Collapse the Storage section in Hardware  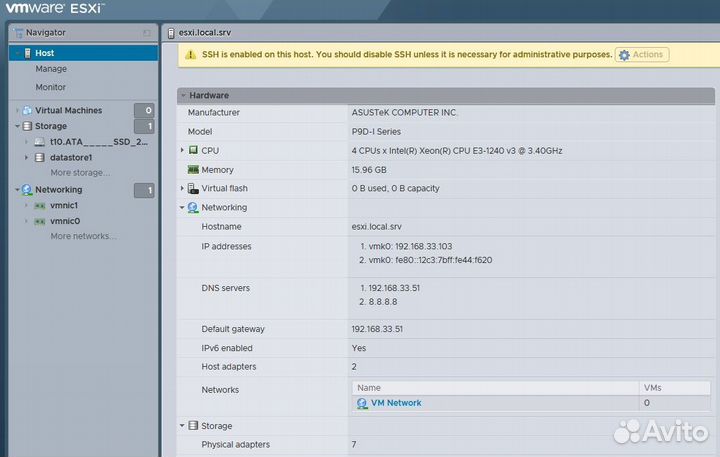pos(182,426)
